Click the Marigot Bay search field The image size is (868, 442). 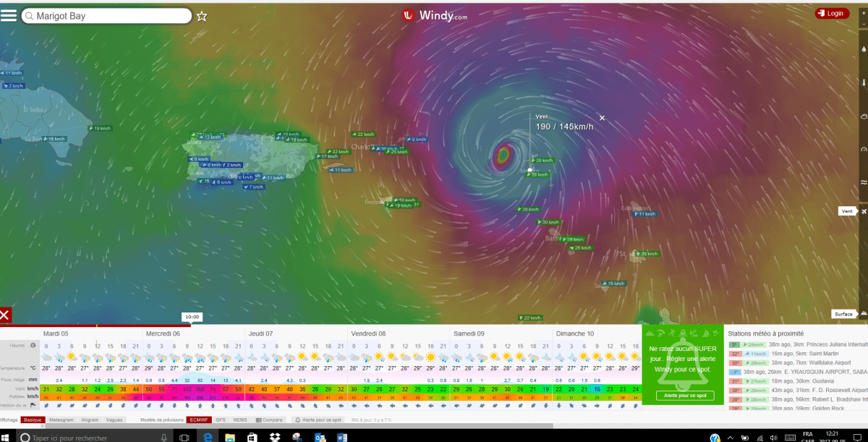(109, 16)
